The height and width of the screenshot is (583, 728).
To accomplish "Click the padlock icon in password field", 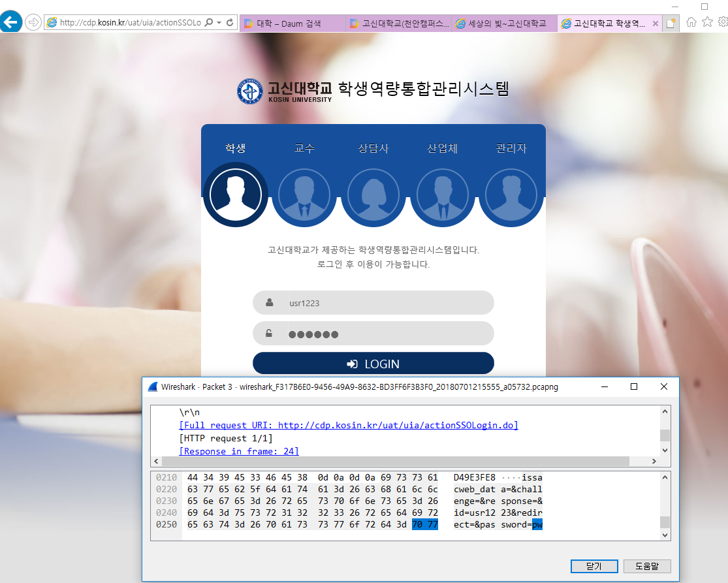I will click(269, 333).
